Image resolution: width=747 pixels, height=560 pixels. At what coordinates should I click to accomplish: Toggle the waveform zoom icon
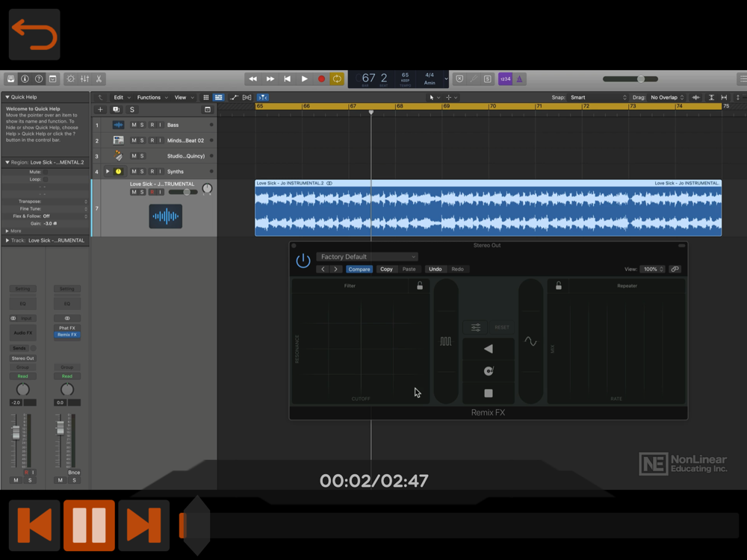pos(695,97)
